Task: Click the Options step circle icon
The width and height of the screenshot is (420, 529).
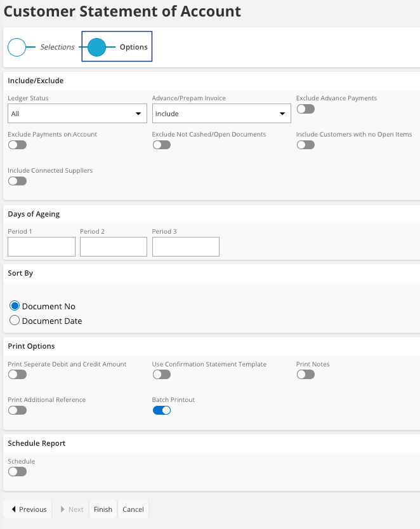Action: (96, 47)
